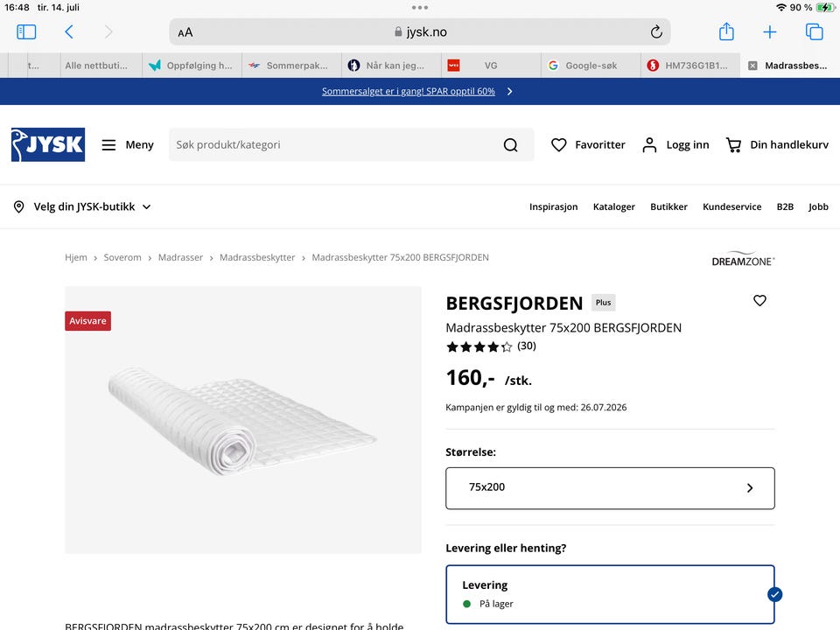Close the Madrassbes... tab
This screenshot has width=840, height=630.
point(752,66)
